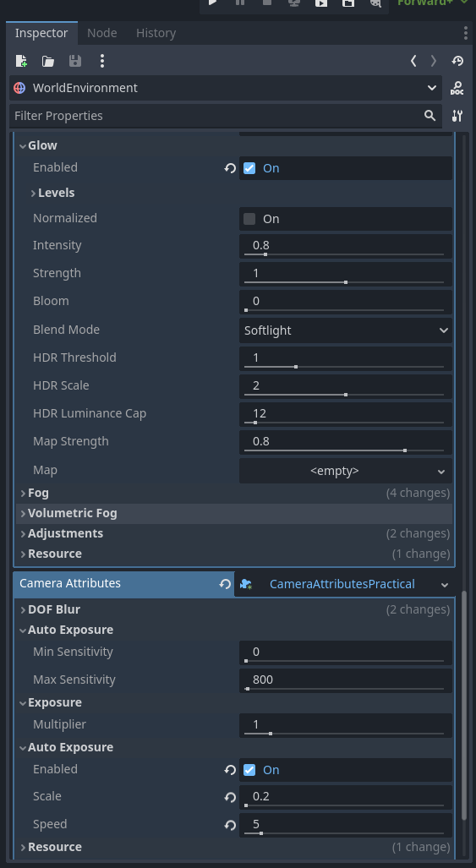Open the property tools menu beside filter
This screenshot has width=476, height=868.
[x=457, y=116]
